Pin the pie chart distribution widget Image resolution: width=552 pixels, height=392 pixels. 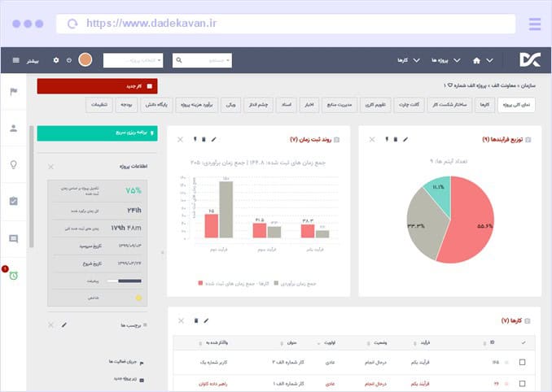pyautogui.click(x=387, y=139)
